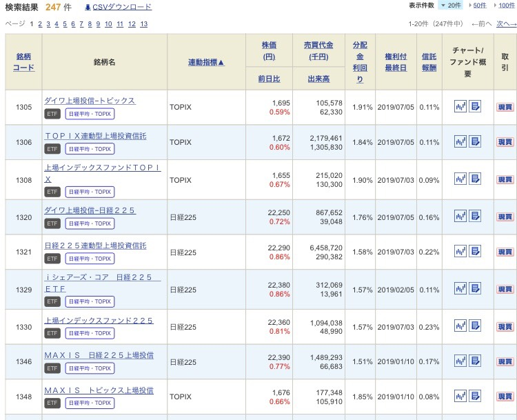
Task: Go to results page 5
Action: (65, 24)
